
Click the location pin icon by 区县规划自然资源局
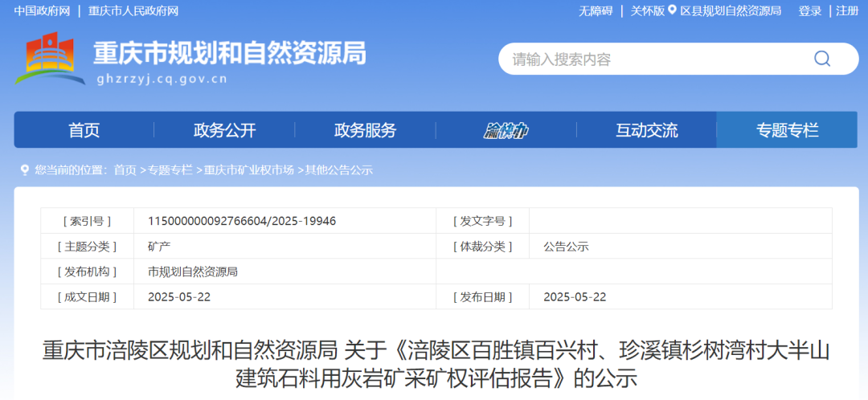[x=673, y=10]
